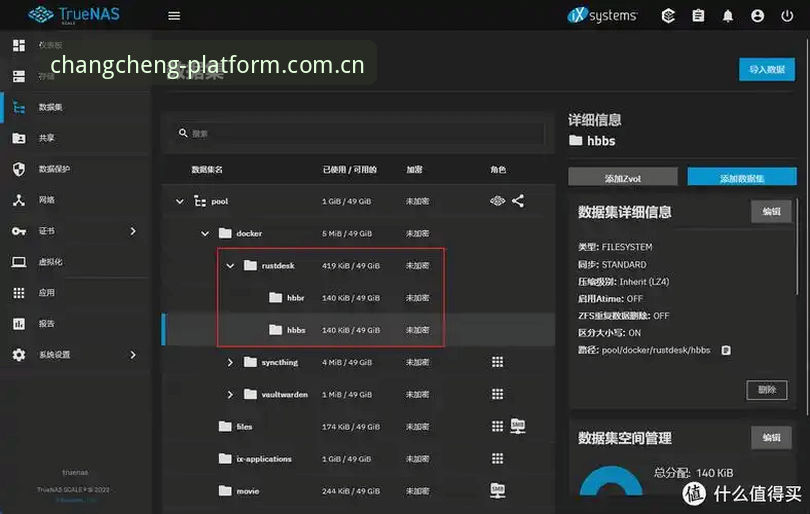Collapse the docker dataset chevron

pos(205,233)
